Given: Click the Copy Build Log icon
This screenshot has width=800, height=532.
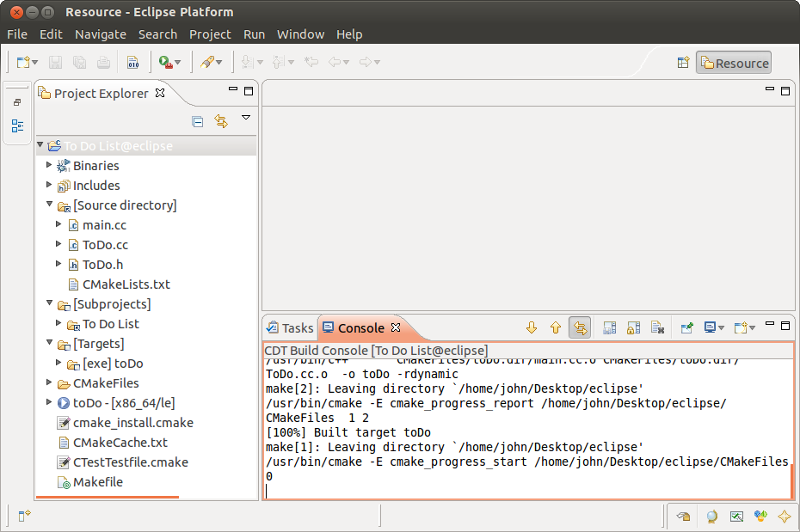Looking at the screenshot, I should pos(609,327).
